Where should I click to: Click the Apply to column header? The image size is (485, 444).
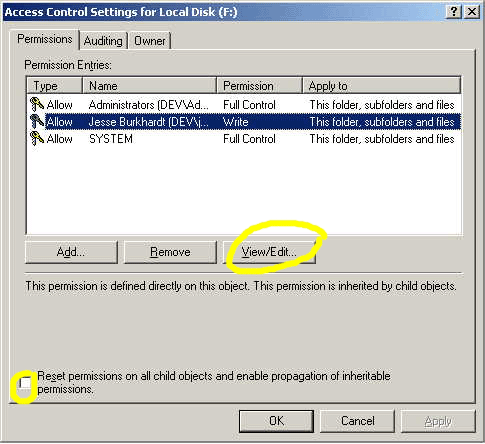pos(382,86)
